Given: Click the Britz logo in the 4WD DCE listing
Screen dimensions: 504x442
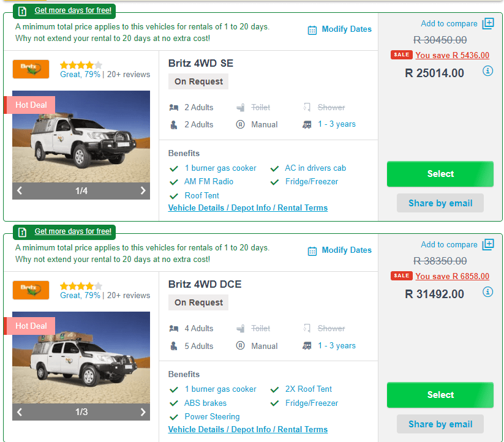Looking at the screenshot, I should tap(31, 290).
